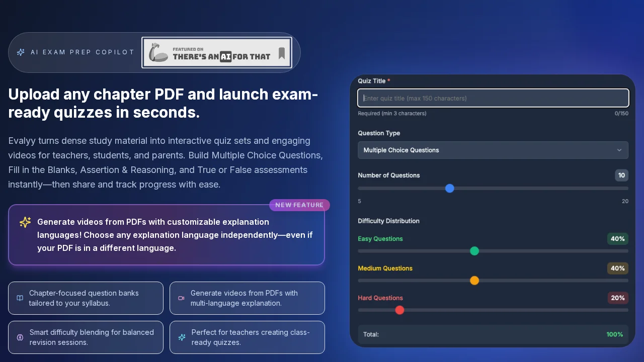Click the "NEW FEATURE" badge

(299, 205)
